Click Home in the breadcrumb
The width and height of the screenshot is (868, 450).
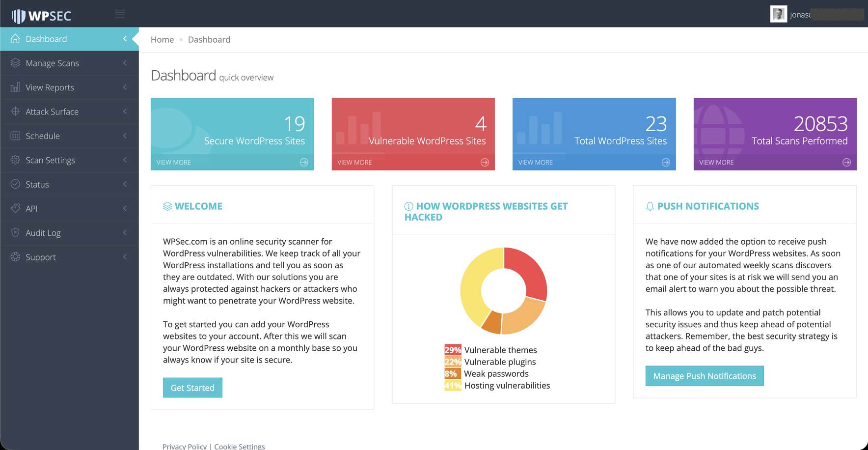point(162,39)
